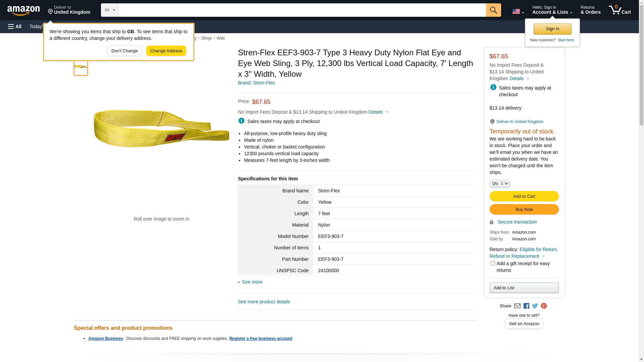Click the Change Address button
The image size is (644, 362).
166,51
